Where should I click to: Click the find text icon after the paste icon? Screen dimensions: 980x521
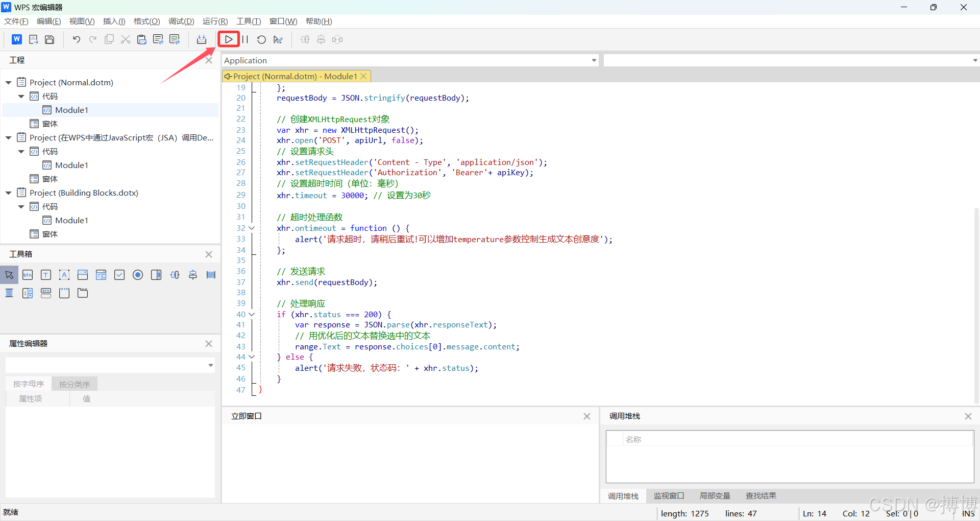158,39
